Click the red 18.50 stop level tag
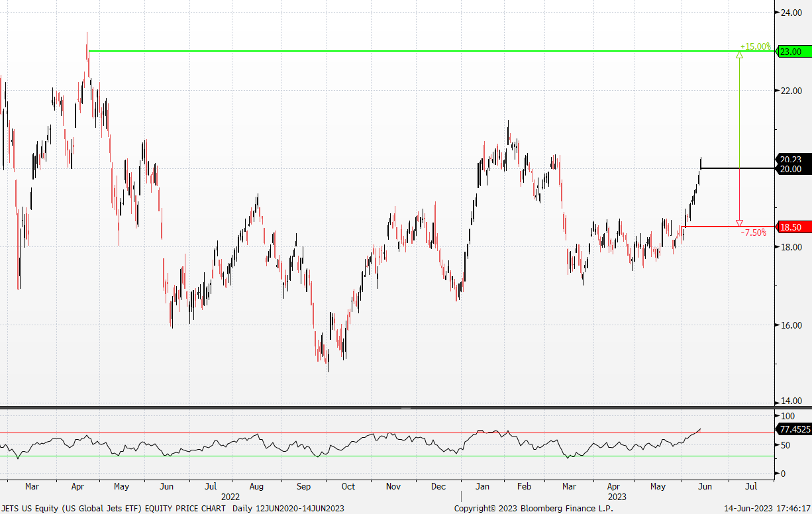The width and height of the screenshot is (812, 514). [x=793, y=227]
